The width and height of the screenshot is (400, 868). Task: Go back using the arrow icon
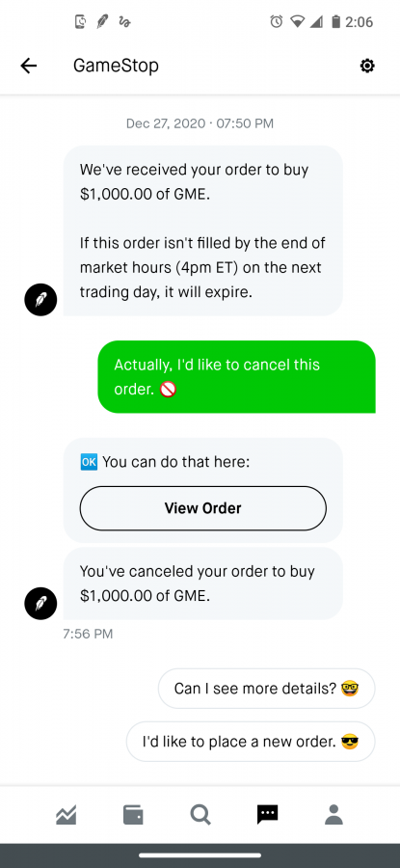tap(28, 66)
